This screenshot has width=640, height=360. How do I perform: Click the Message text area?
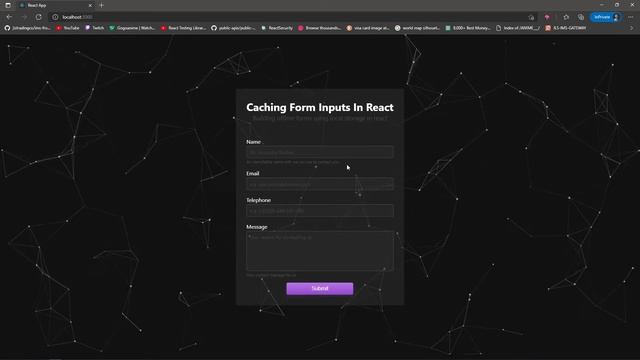320,251
